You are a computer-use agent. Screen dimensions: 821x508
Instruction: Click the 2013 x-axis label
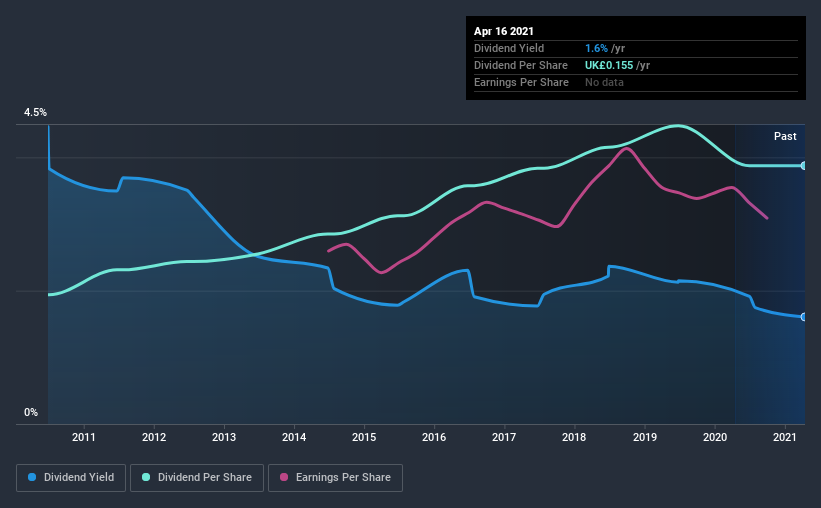(x=224, y=437)
